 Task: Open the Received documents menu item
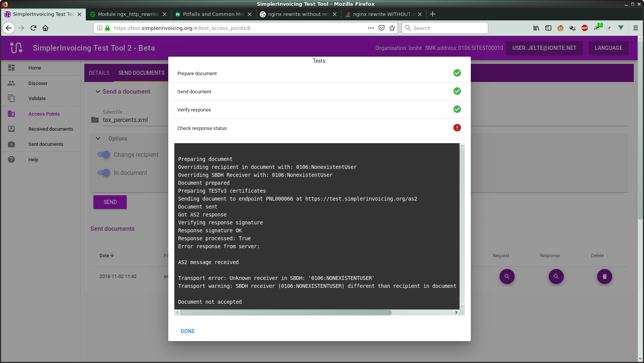pos(51,129)
